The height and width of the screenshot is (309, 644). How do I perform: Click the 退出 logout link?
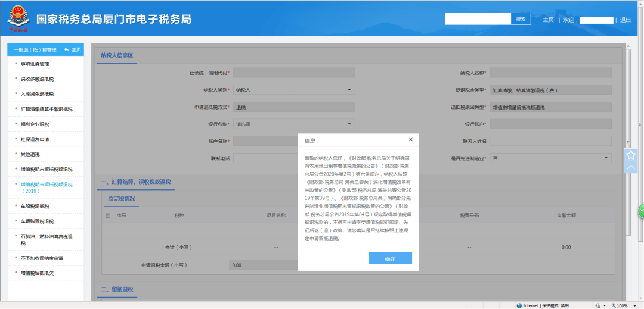coord(625,20)
